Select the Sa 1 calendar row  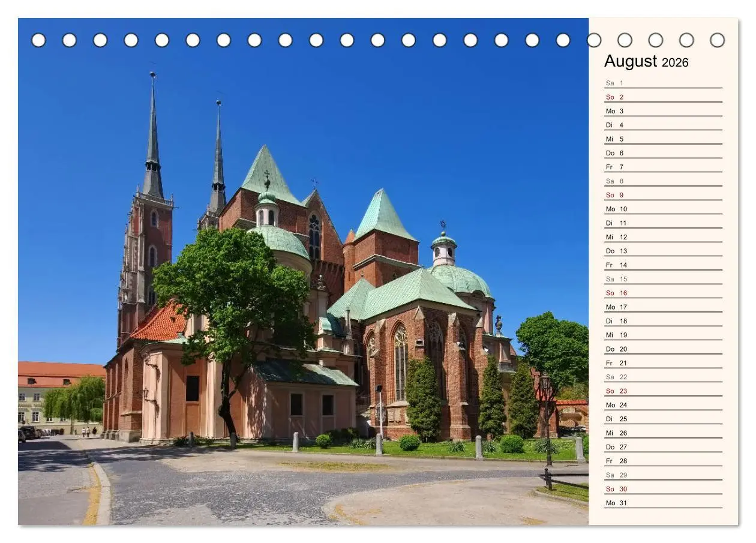click(x=663, y=83)
